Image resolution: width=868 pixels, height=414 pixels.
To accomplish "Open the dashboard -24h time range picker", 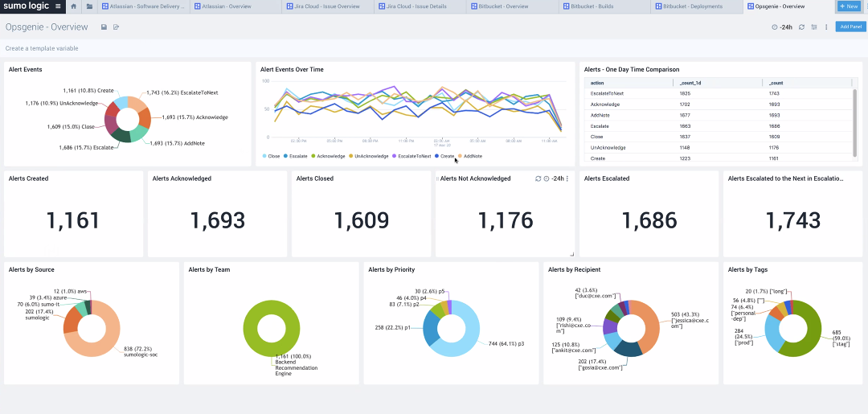I will click(x=782, y=27).
